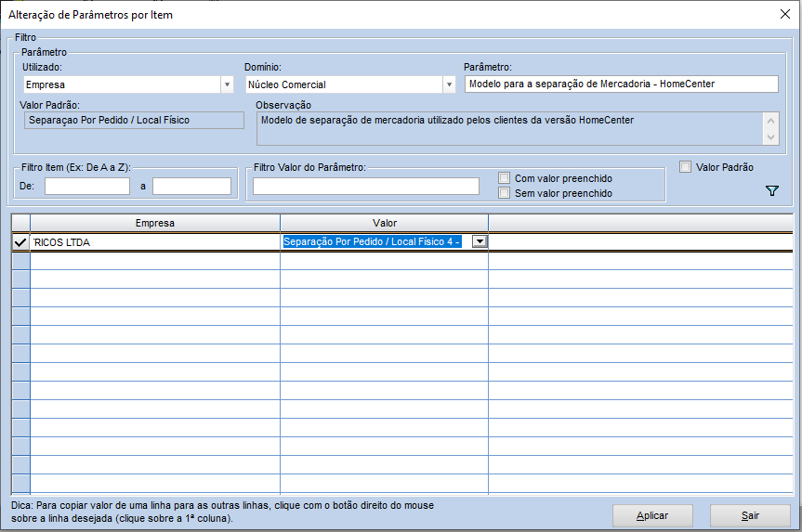Click the Valor column header

point(384,223)
